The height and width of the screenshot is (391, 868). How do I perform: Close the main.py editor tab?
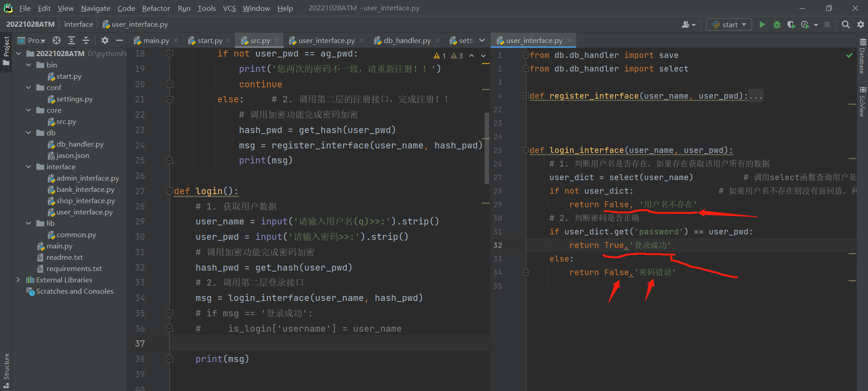click(176, 40)
